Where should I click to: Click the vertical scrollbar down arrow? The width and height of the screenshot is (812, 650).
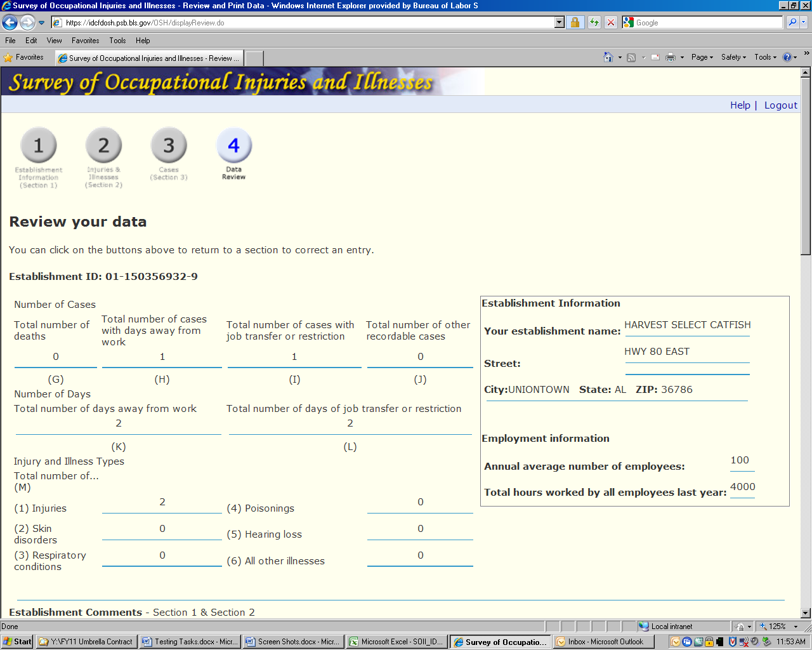click(x=806, y=613)
